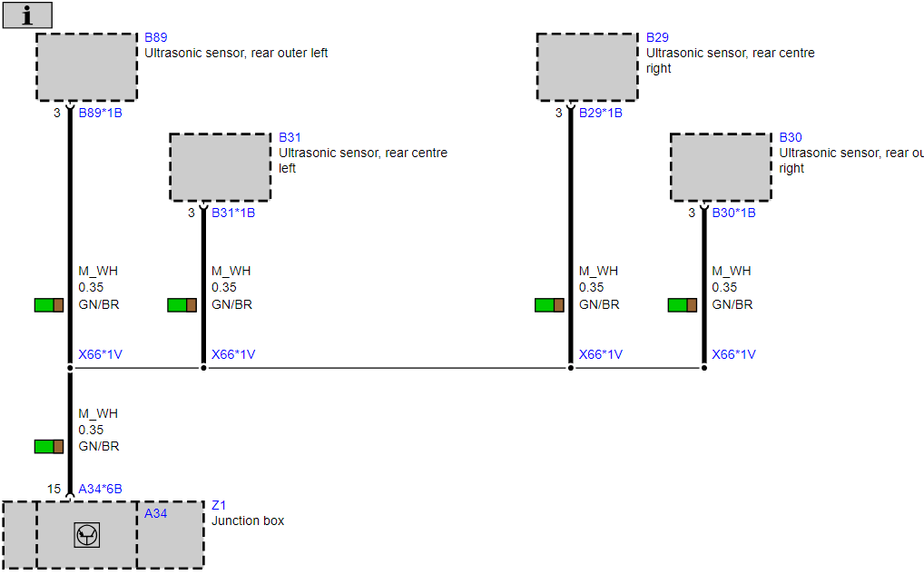Click the X66*1V link on the B30 wire
The image size is (924, 575).
tap(733, 354)
